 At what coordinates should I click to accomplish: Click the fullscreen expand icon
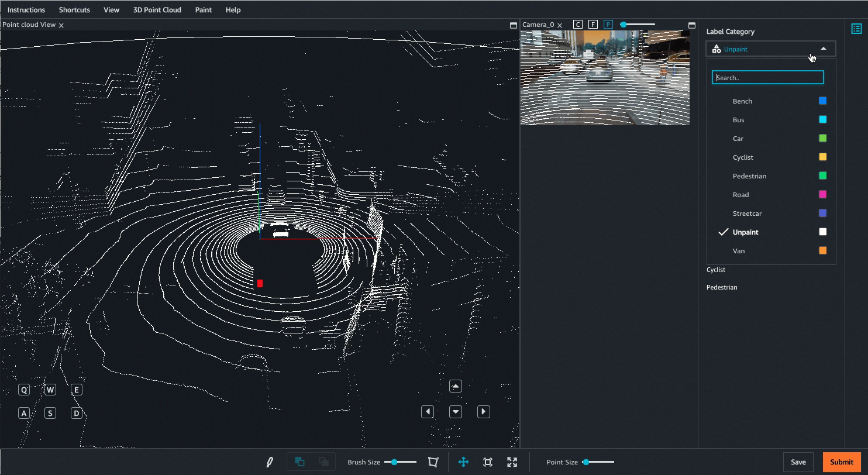(x=512, y=462)
